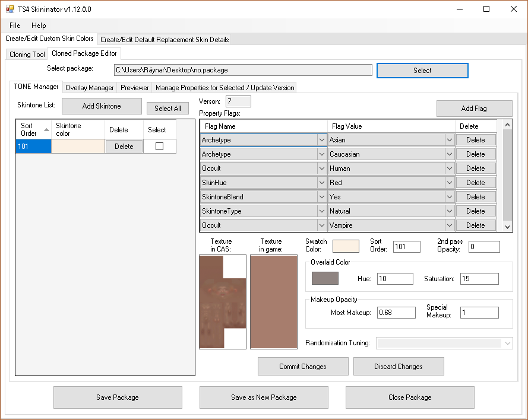Click Save as New Package
The image size is (528, 420).
click(x=264, y=397)
